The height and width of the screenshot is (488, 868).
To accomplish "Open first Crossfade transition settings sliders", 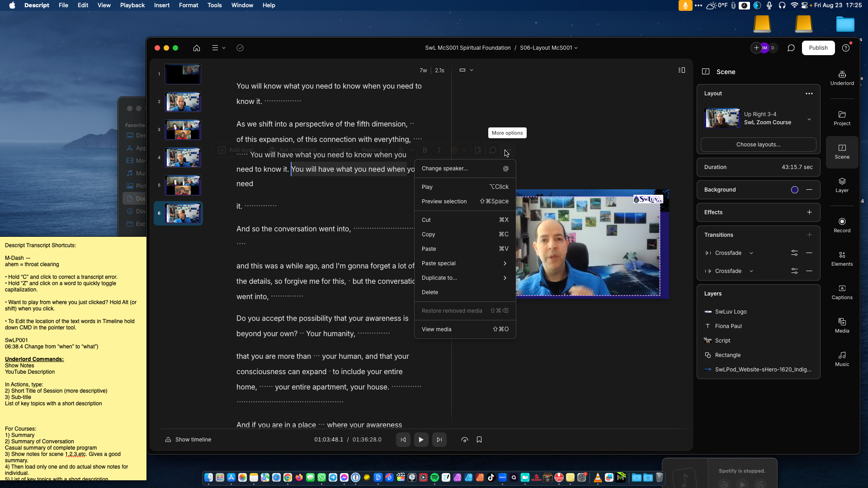I will [x=794, y=253].
